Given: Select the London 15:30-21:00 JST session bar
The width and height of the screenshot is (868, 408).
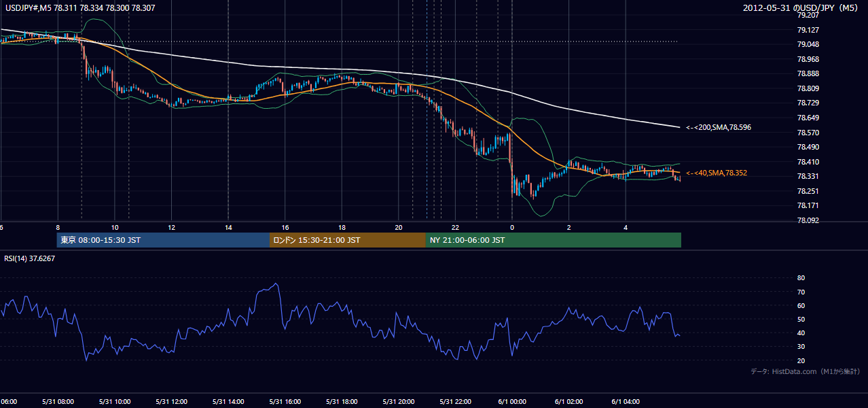Looking at the screenshot, I should 348,240.
